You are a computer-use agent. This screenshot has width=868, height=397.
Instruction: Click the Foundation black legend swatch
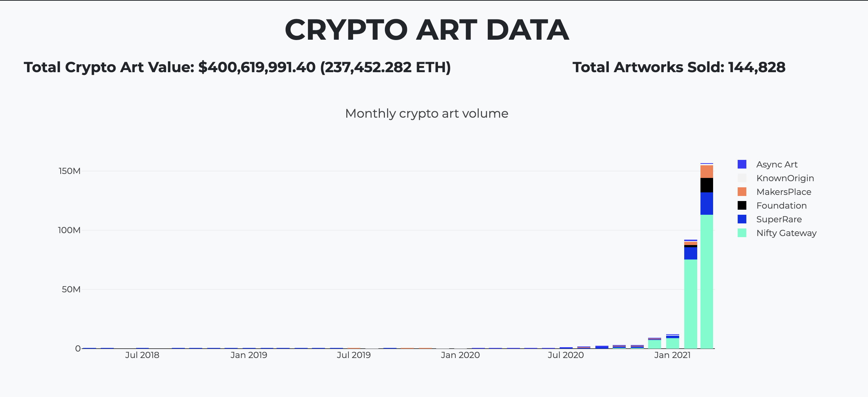point(742,205)
